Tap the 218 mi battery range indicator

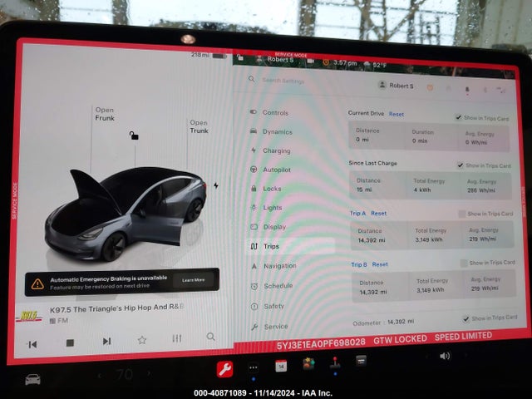click(x=209, y=55)
